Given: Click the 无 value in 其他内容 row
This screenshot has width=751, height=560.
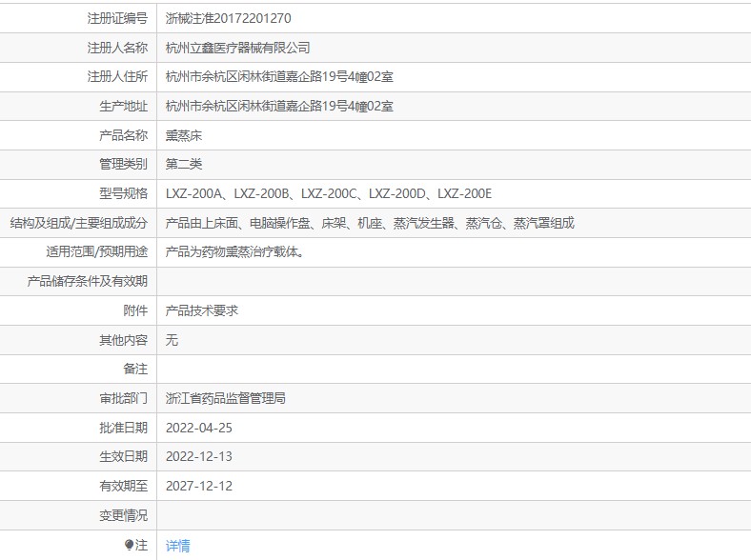Looking at the screenshot, I should click(172, 340).
